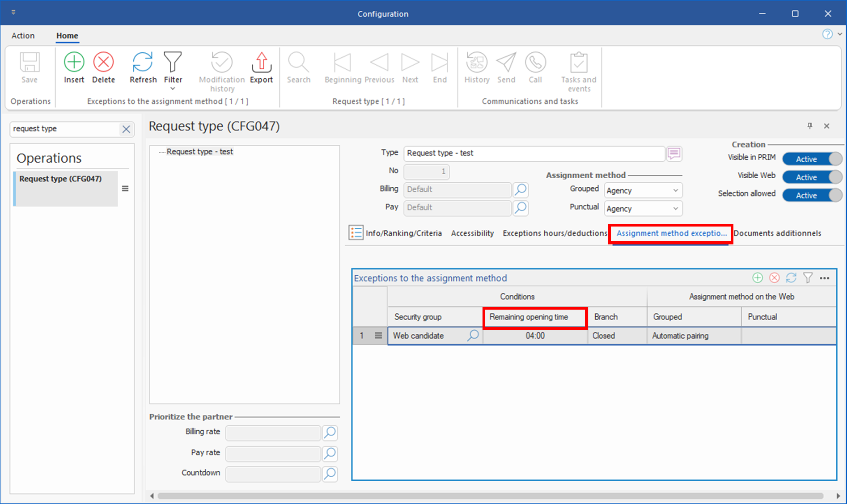847x504 pixels.
Task: Click the Billing field magnifier lookup
Action: [521, 190]
